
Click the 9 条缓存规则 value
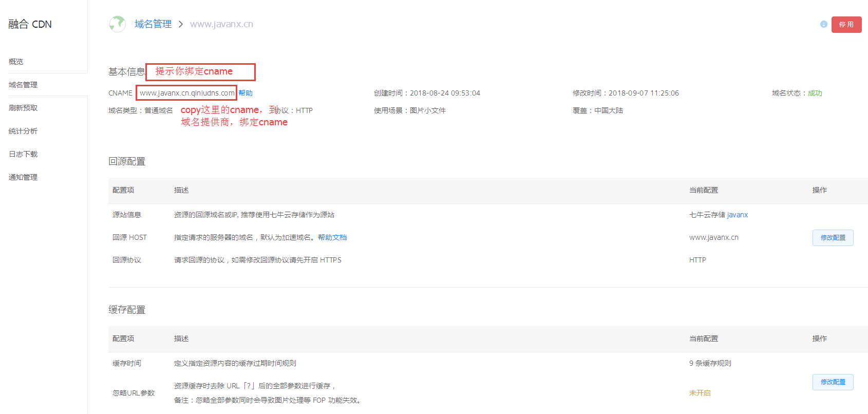710,363
